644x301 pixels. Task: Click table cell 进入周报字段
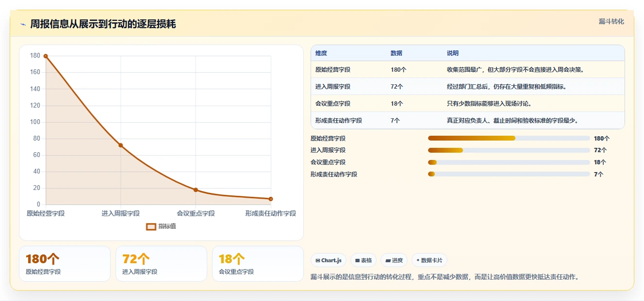333,87
